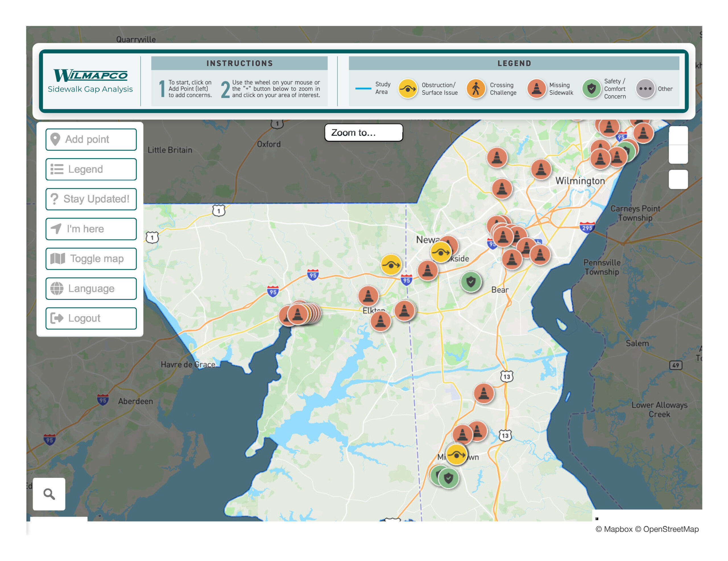This screenshot has height=561, width=728.
Task: Click the WILMAPCO Sidewalk Gap Analysis logo
Action: click(90, 81)
